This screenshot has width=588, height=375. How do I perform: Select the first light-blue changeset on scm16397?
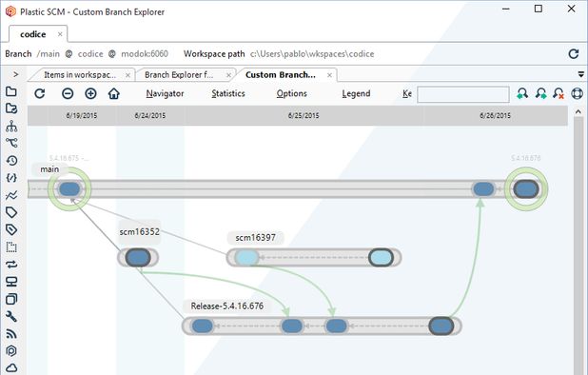pyautogui.click(x=246, y=258)
